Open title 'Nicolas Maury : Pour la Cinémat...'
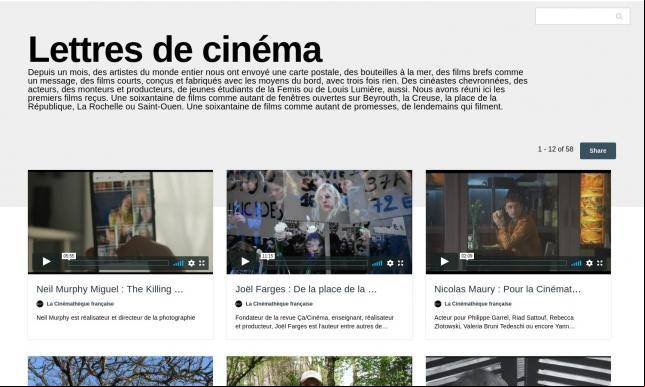645x387 pixels. tap(508, 289)
